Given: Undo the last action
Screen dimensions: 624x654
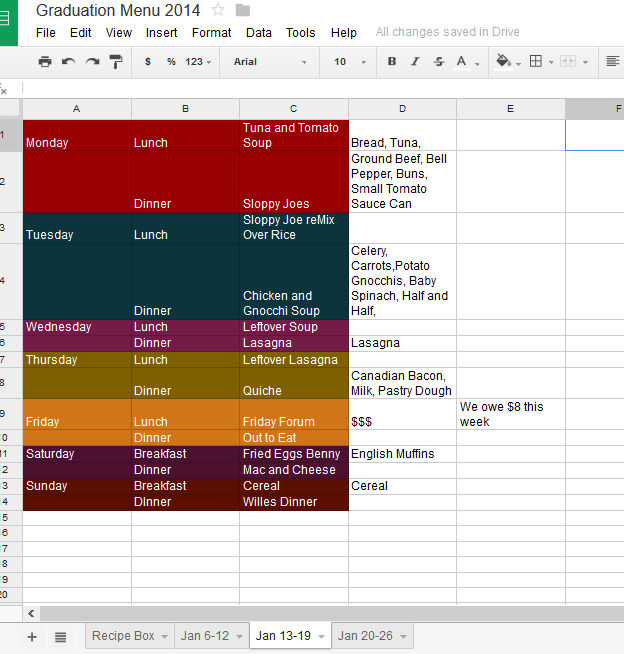Looking at the screenshot, I should [x=68, y=62].
